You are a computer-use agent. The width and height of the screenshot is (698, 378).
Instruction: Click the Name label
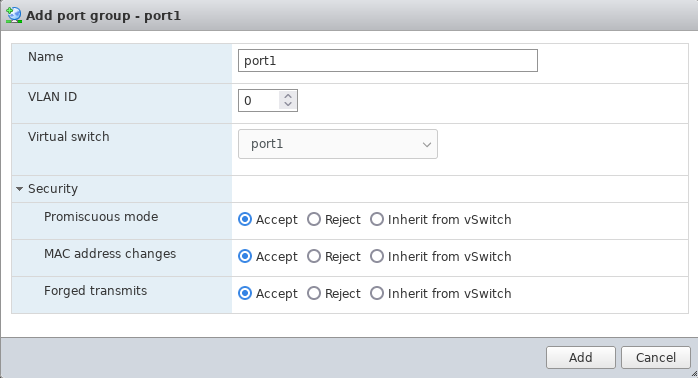tap(45, 57)
